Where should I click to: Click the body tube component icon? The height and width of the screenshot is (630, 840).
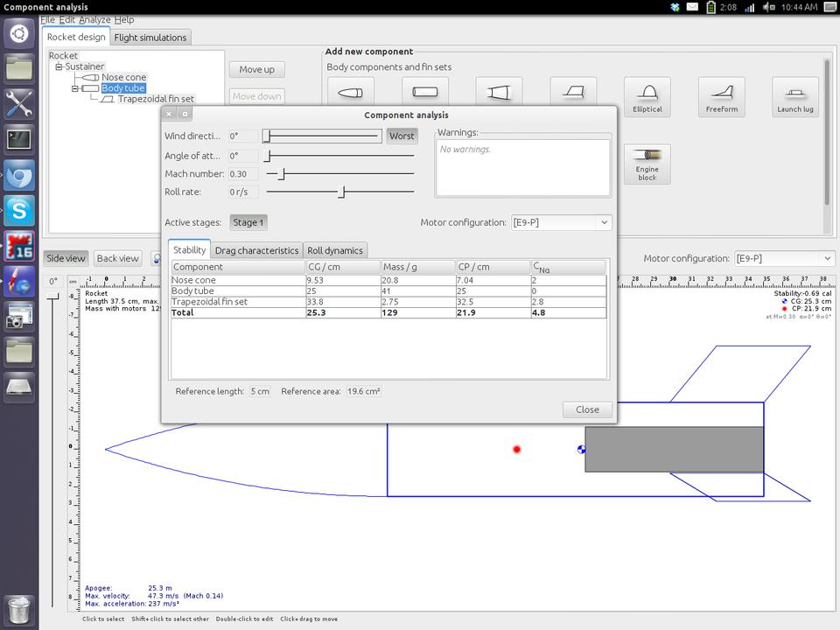click(x=424, y=93)
